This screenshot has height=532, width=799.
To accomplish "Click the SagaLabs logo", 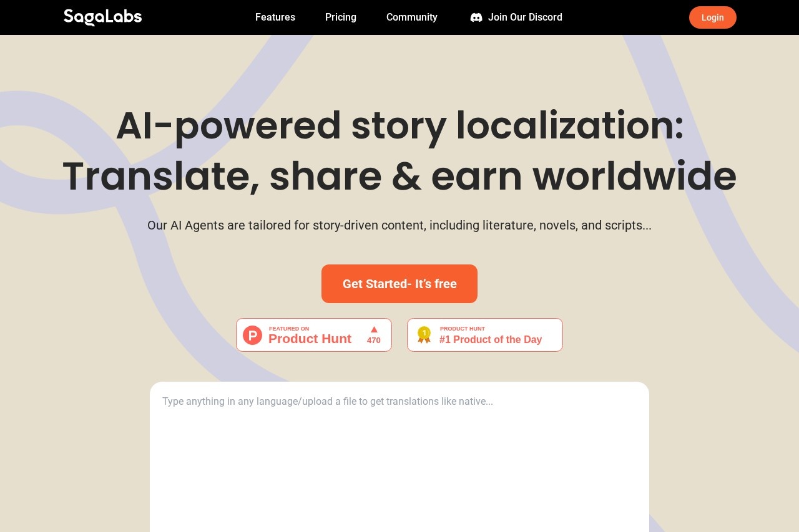I will pyautogui.click(x=102, y=17).
